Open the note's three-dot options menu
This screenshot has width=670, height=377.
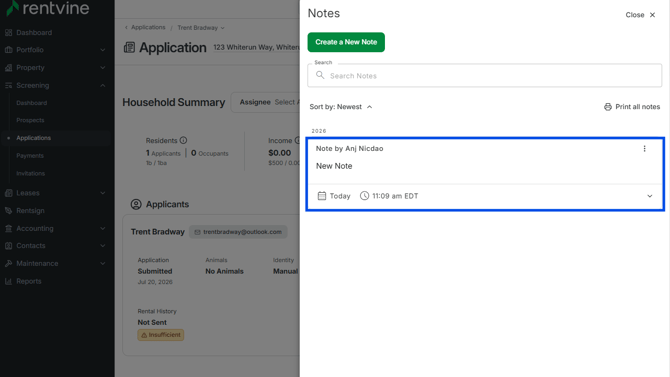(644, 149)
